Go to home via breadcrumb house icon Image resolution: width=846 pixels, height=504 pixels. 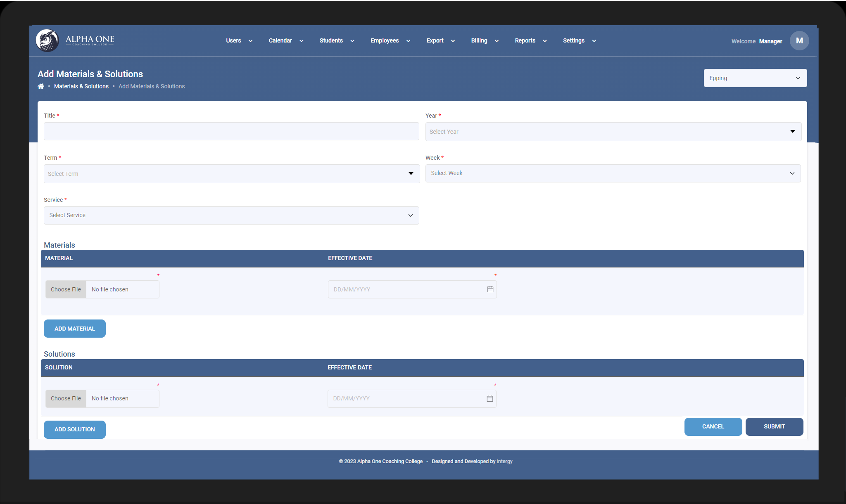[41, 86]
